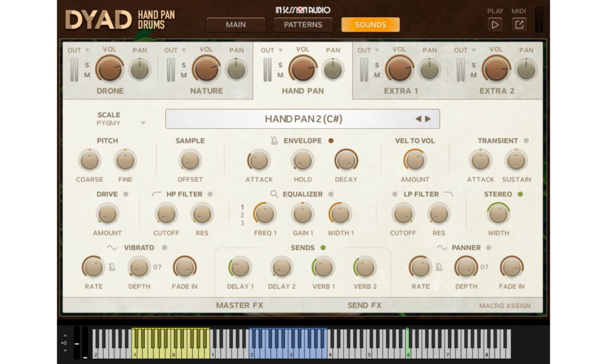This screenshot has width=607, height=364.
Task: Enable the LP FILTER section
Action: click(395, 194)
